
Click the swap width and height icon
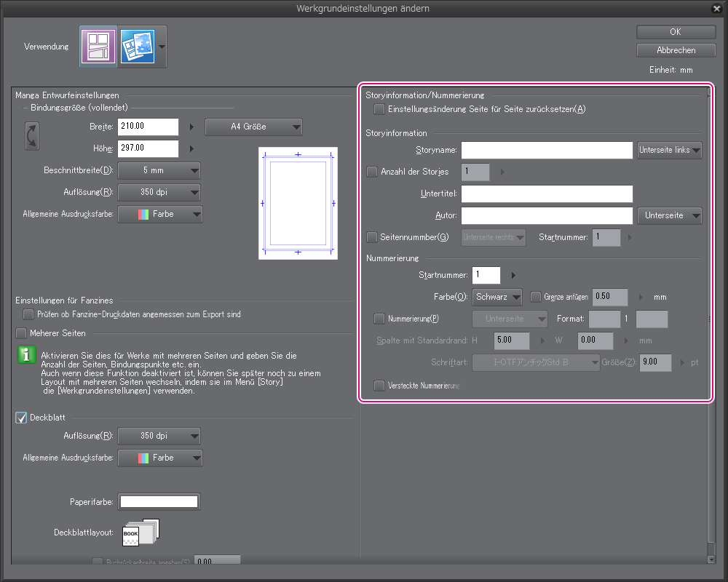pyautogui.click(x=32, y=136)
